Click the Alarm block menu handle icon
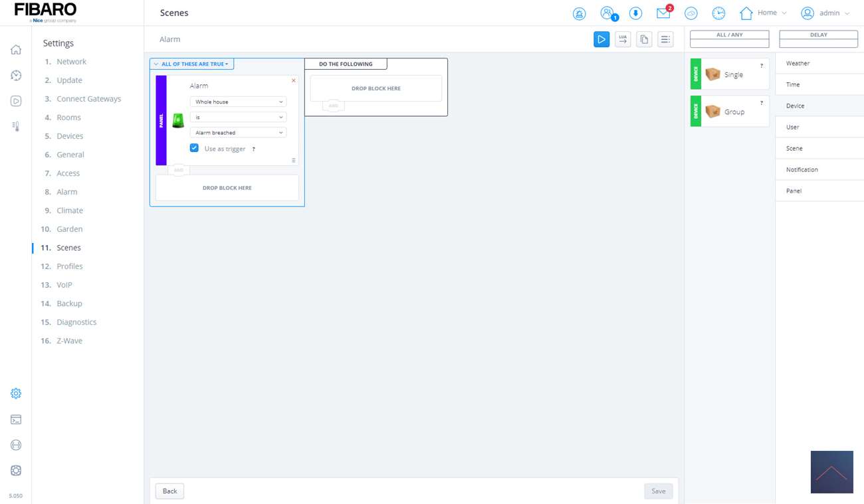The image size is (864, 504). [293, 160]
